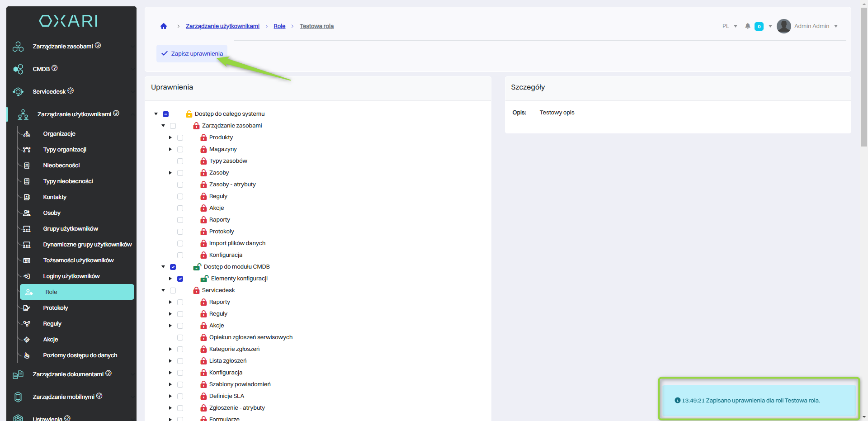This screenshot has height=421, width=868.
Task: Follow the Zarządzanie użytkownikami breadcrumb link
Action: click(x=222, y=26)
